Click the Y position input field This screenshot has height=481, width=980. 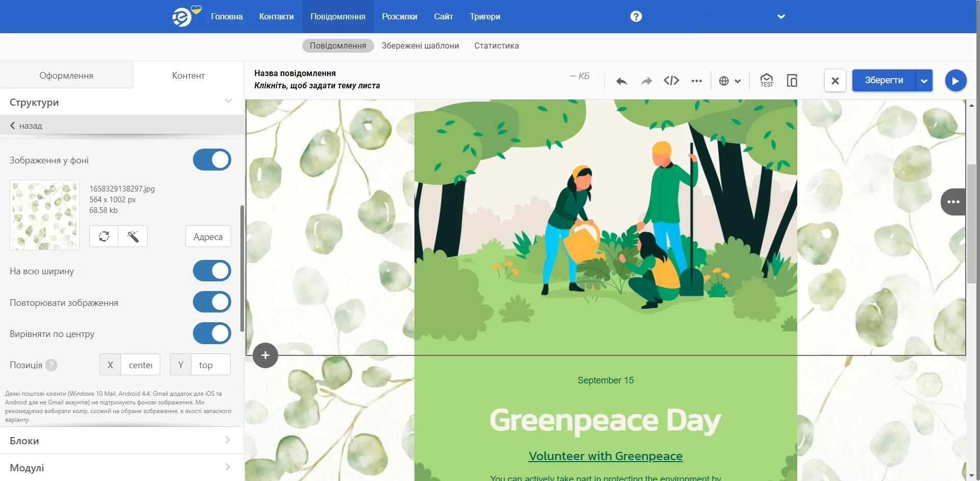point(211,365)
